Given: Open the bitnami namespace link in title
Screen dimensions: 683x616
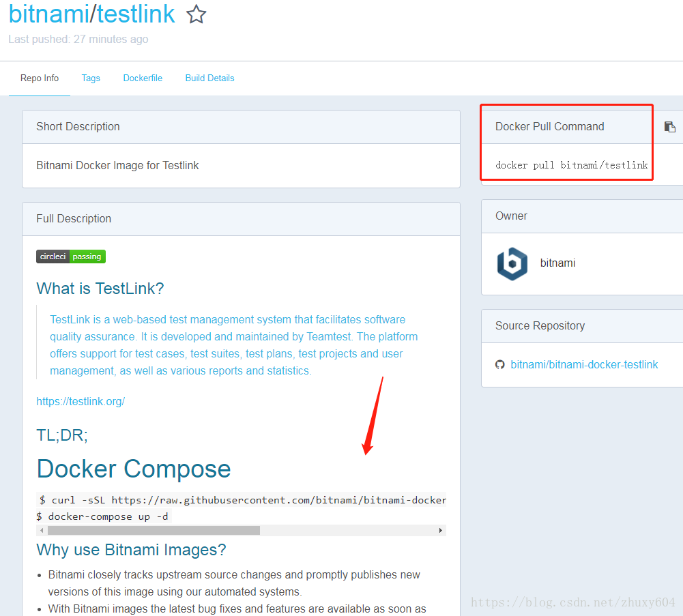Looking at the screenshot, I should pos(49,14).
